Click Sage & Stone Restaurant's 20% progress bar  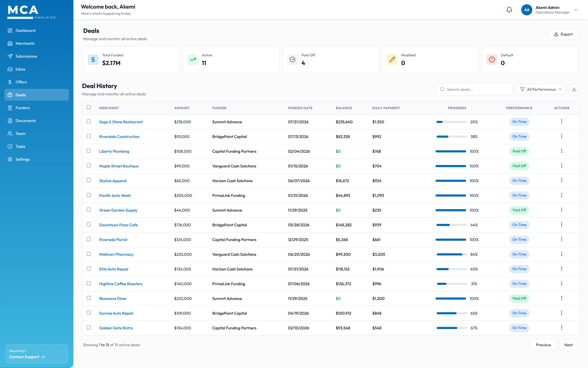(451, 122)
